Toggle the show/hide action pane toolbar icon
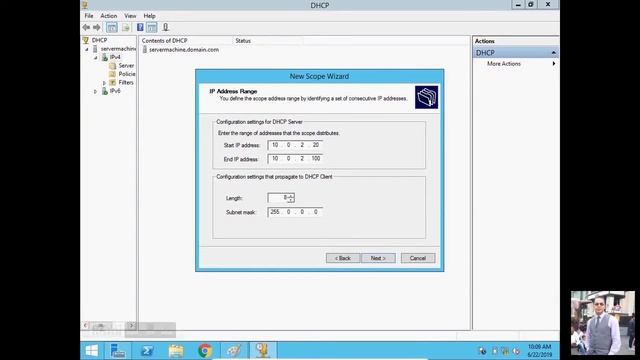Image resolution: width=640 pixels, height=360 pixels. point(152,27)
